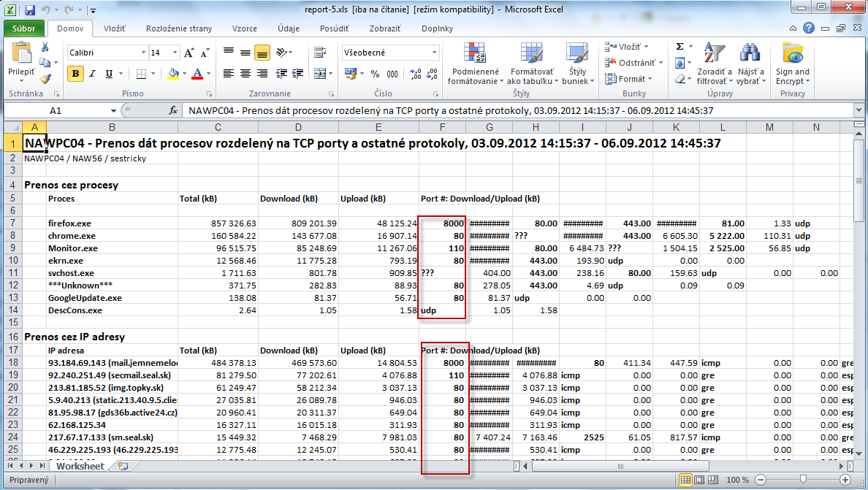This screenshot has width=868, height=490.
Task: Align text to middle
Action: (x=245, y=53)
